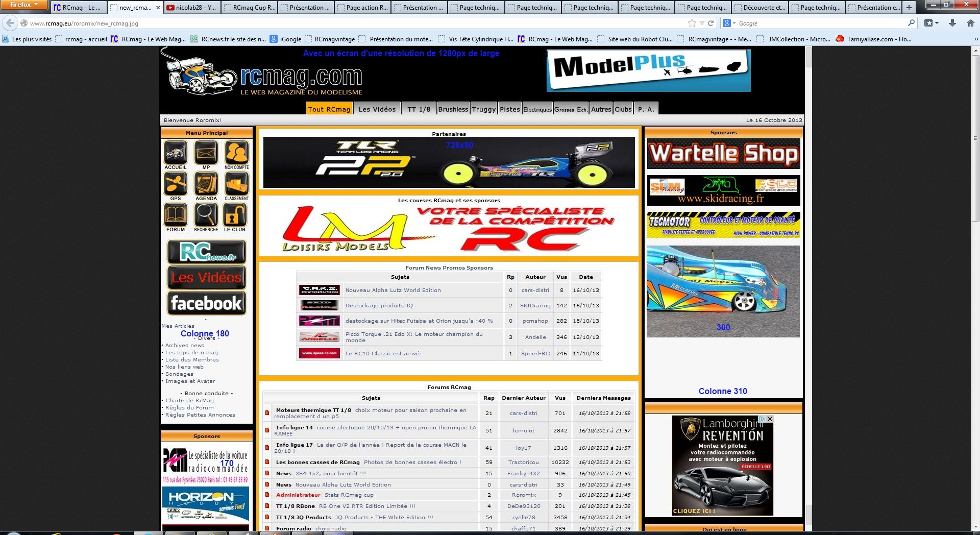Open the ACCUEIL home icon

176,153
